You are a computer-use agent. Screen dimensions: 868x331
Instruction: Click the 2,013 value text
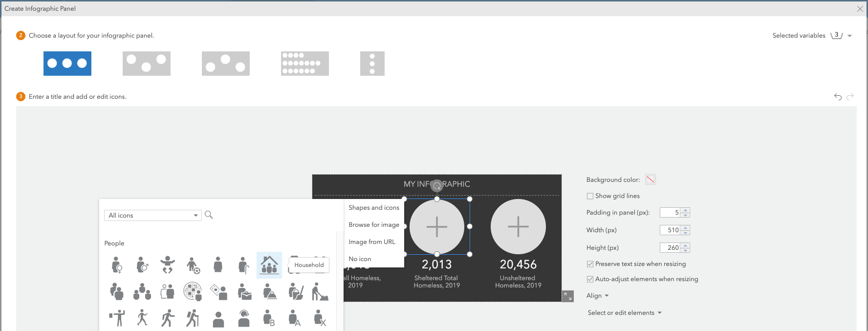coord(436,265)
